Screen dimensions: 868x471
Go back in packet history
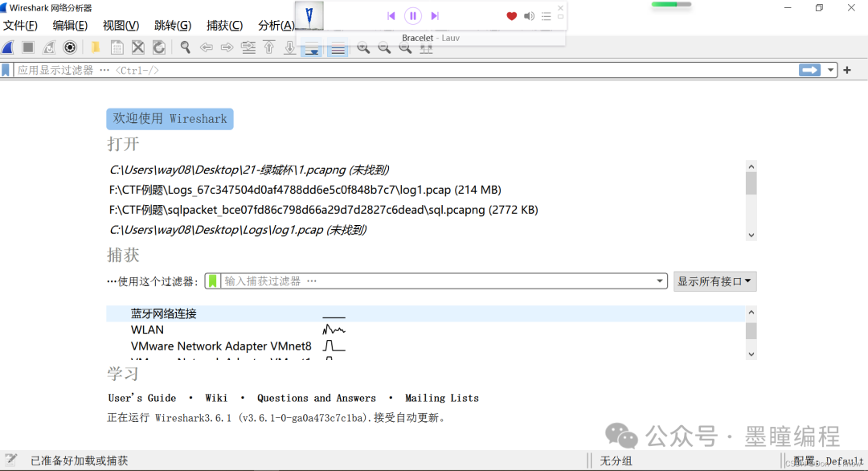click(207, 47)
